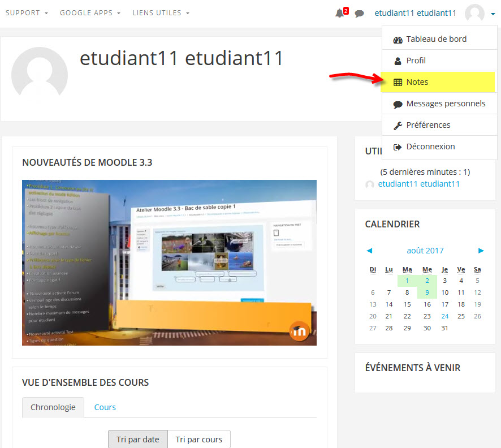
Task: Go to previous month in calendar
Action: pyautogui.click(x=369, y=251)
